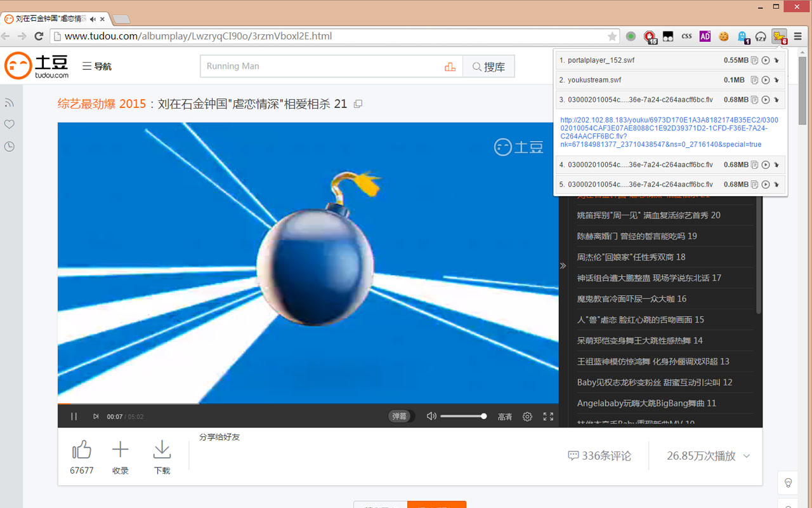This screenshot has height=508, width=812.
Task: Go back to previous page
Action: [x=6, y=36]
